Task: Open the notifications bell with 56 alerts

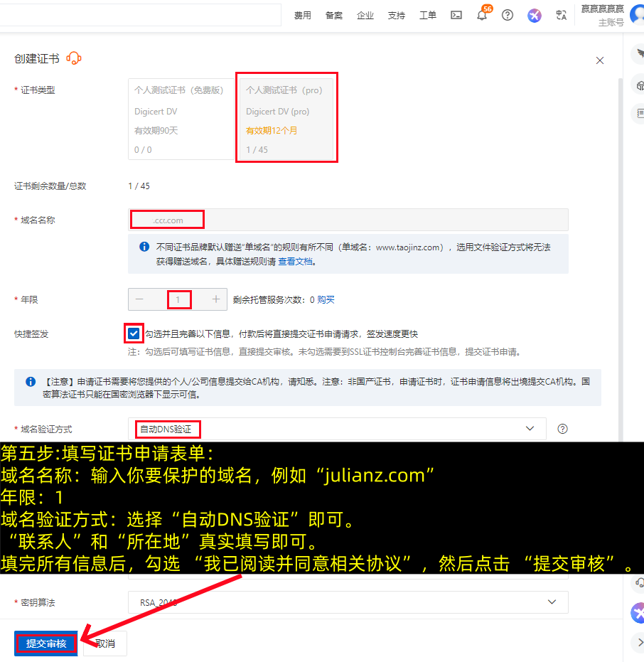Action: pos(482,15)
